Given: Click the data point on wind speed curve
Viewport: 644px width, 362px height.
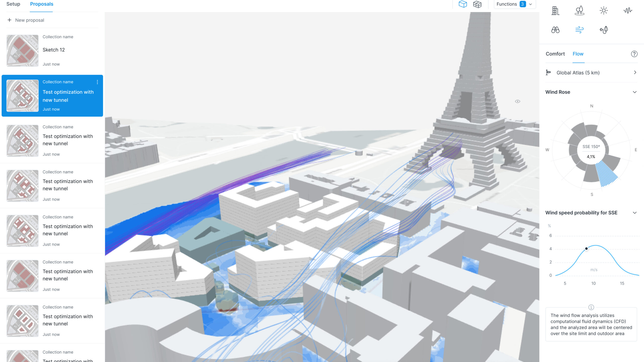Looking at the screenshot, I should (586, 249).
